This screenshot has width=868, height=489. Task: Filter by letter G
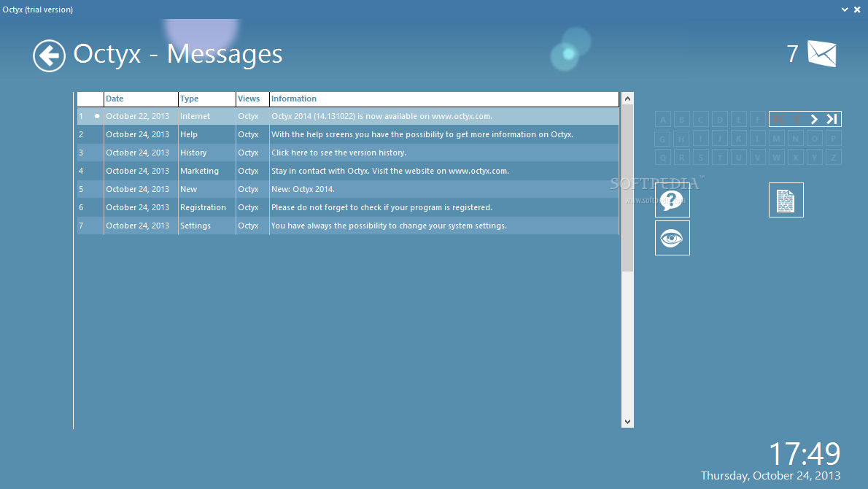click(x=662, y=139)
